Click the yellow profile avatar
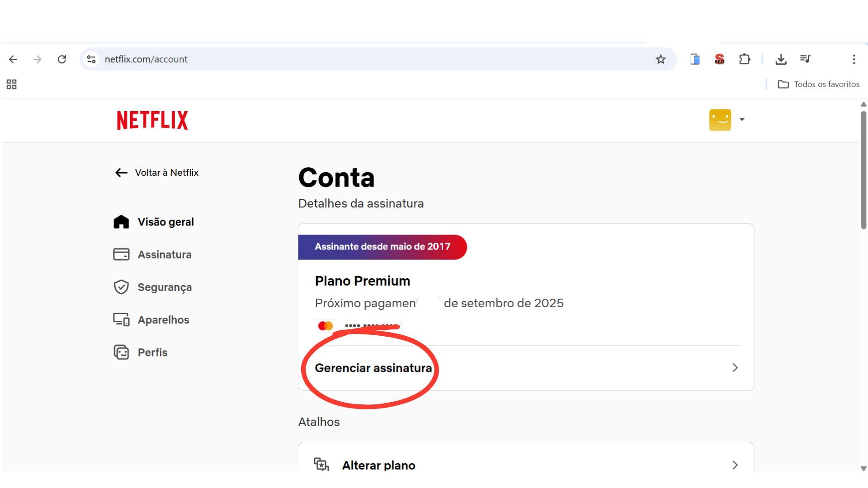The width and height of the screenshot is (868, 488). tap(720, 120)
